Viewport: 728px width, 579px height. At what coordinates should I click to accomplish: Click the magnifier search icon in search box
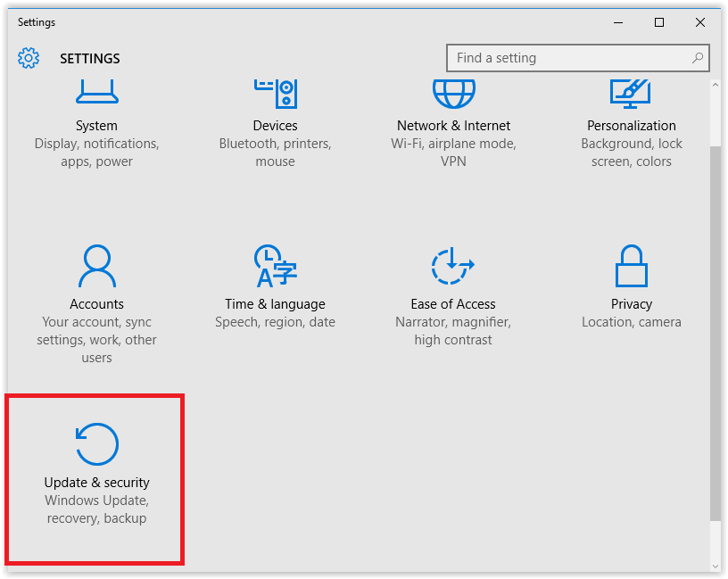click(698, 58)
